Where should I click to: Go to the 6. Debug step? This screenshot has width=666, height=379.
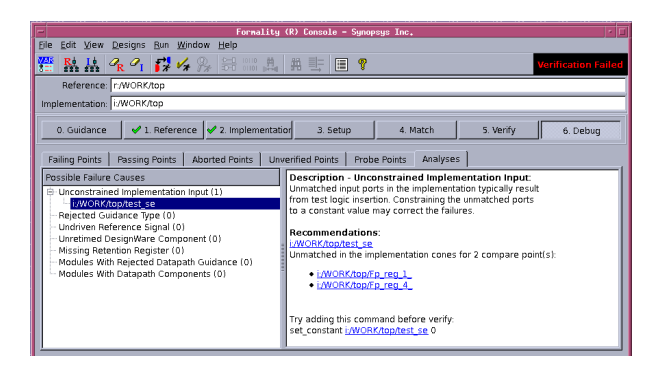click(x=581, y=130)
